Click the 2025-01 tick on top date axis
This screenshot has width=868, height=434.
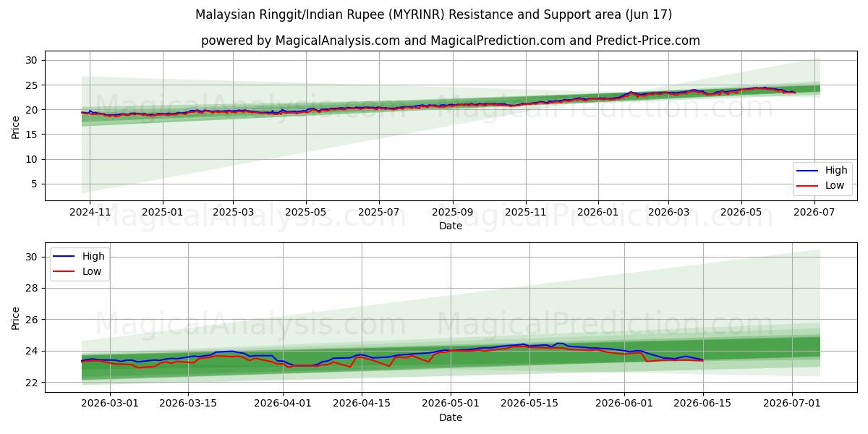[x=162, y=213]
